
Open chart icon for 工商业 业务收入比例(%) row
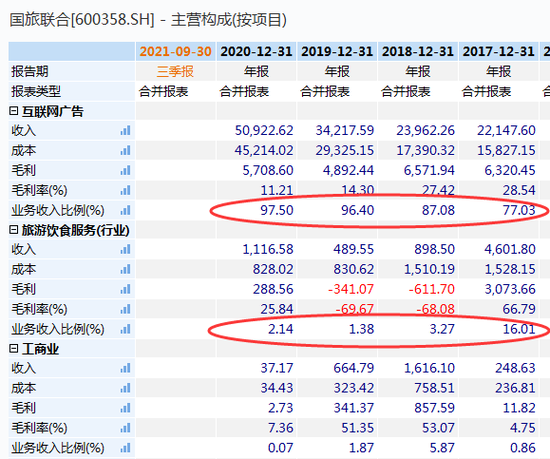click(x=125, y=448)
